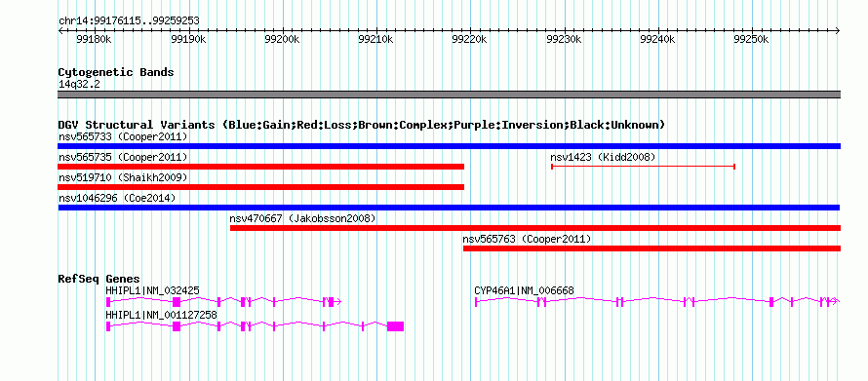Click the 99210k ruler tick label
Image resolution: width=868 pixels, height=381 pixels.
coord(375,39)
